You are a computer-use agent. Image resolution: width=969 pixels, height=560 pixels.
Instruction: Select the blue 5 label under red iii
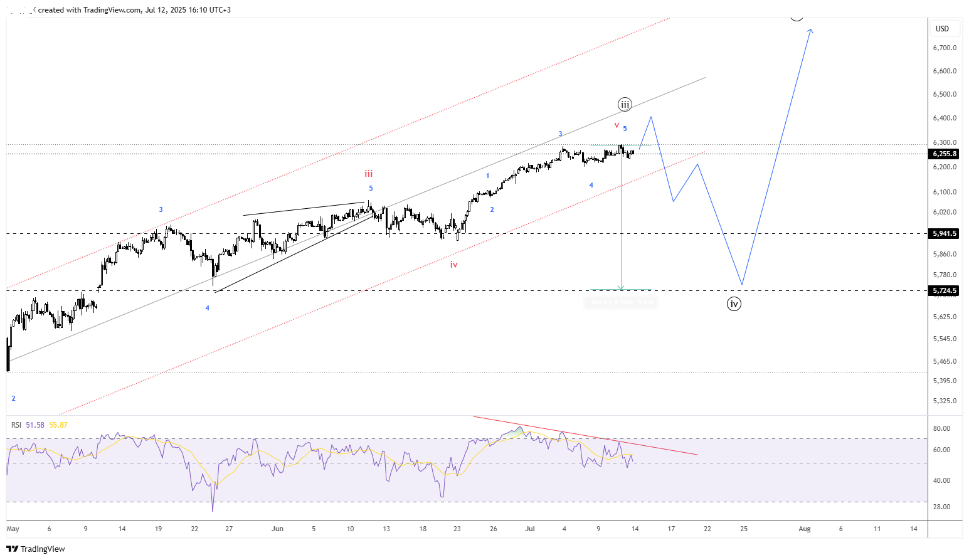tap(371, 188)
